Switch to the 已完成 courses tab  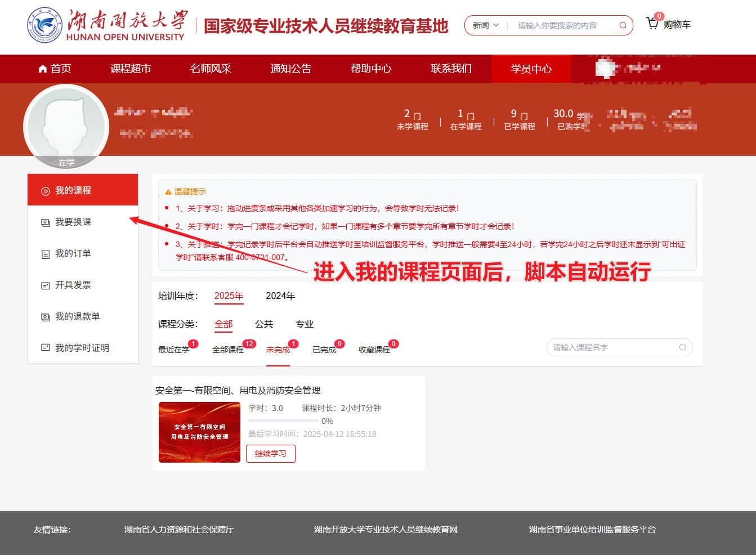click(x=324, y=350)
